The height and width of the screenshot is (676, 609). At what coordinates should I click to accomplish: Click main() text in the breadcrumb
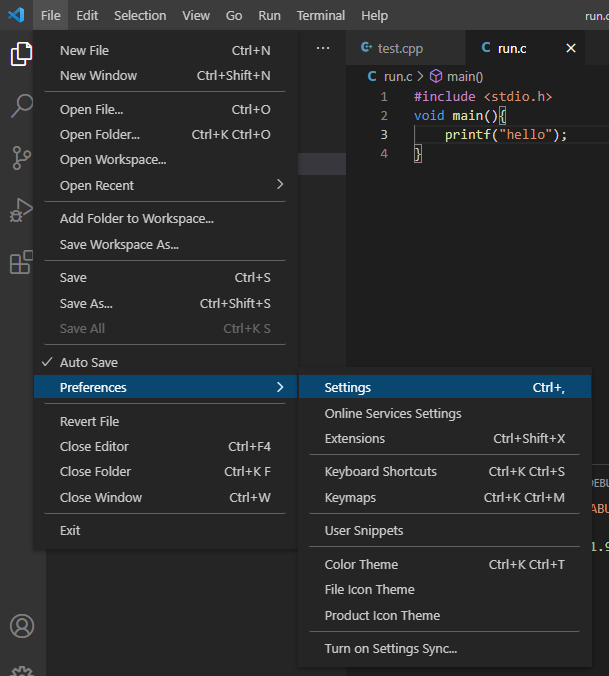pyautogui.click(x=465, y=76)
